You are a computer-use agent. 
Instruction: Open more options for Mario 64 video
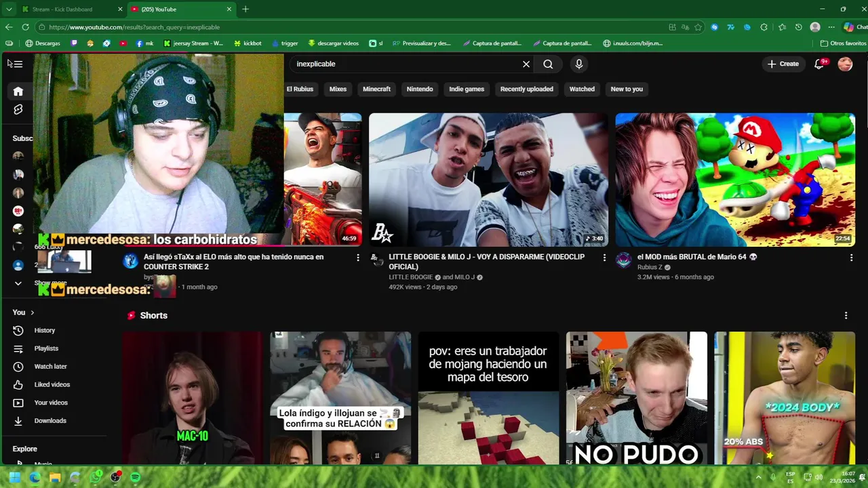(x=851, y=258)
